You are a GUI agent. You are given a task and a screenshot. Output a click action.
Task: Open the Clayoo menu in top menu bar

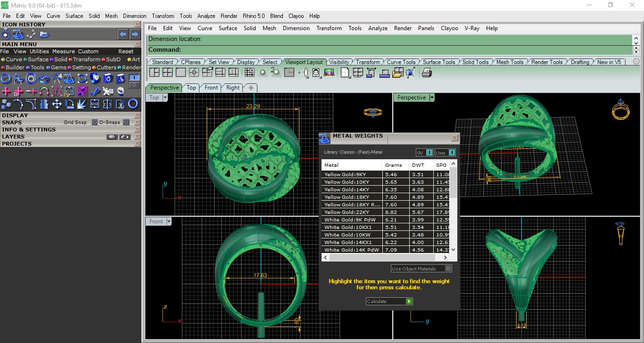coord(296,16)
